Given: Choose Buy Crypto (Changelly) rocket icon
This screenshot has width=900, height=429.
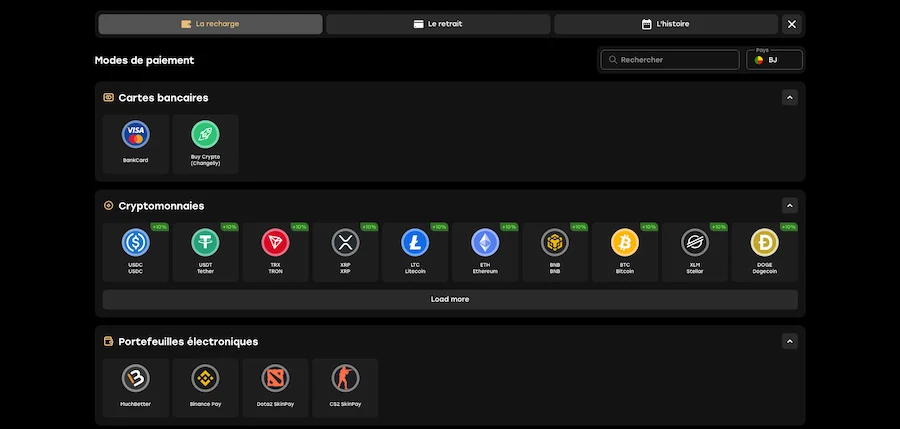Looking at the screenshot, I should tap(205, 134).
